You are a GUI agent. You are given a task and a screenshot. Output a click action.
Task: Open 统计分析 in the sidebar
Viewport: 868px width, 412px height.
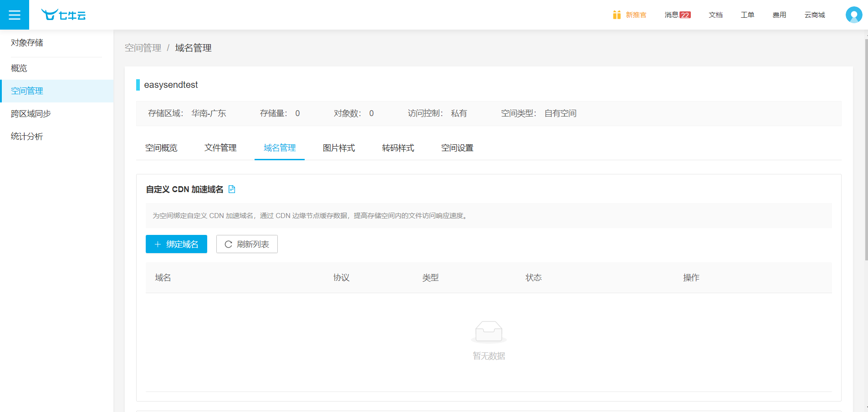[x=27, y=137]
